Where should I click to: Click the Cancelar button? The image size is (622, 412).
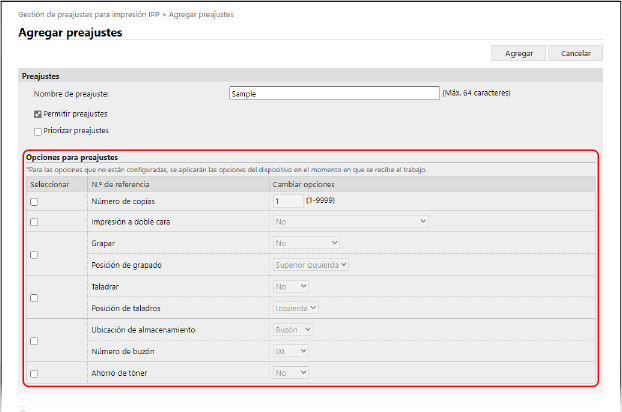click(x=575, y=53)
